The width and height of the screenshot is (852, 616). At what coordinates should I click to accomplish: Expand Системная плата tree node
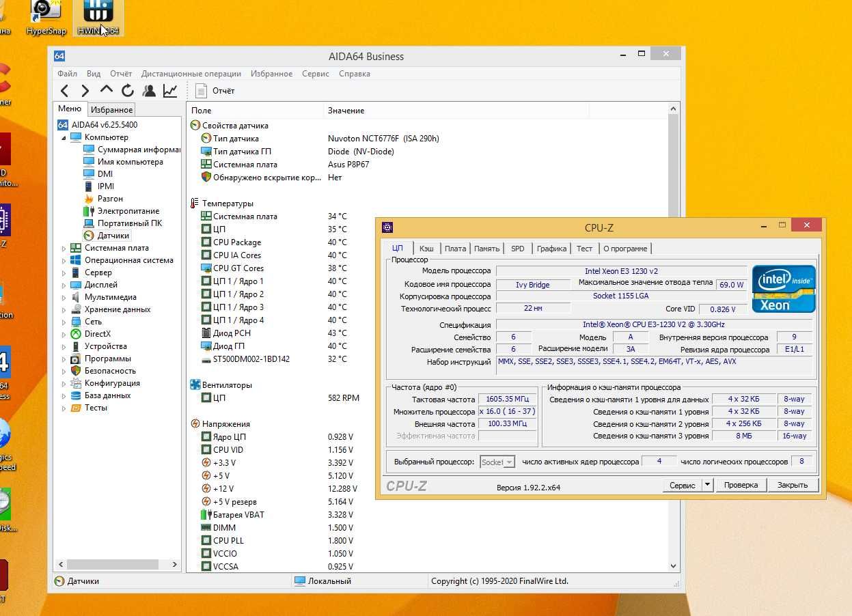(x=64, y=248)
